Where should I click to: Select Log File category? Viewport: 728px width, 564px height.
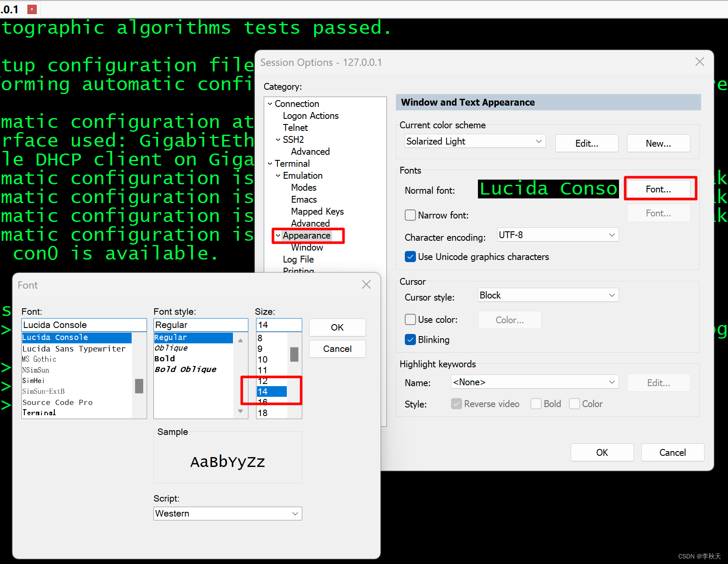pyautogui.click(x=298, y=260)
